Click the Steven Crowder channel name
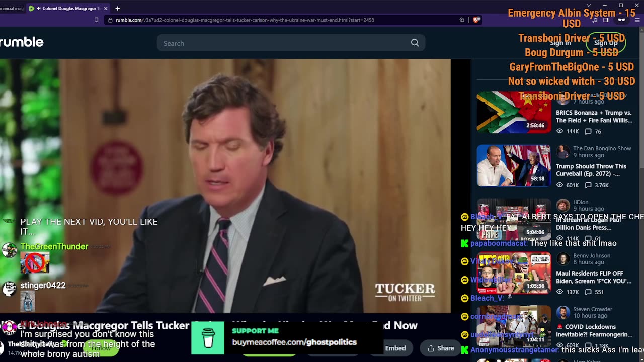 pos(593,309)
